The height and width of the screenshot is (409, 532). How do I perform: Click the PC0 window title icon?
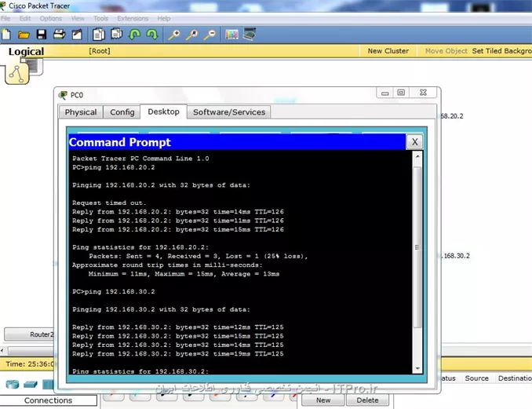click(x=63, y=95)
